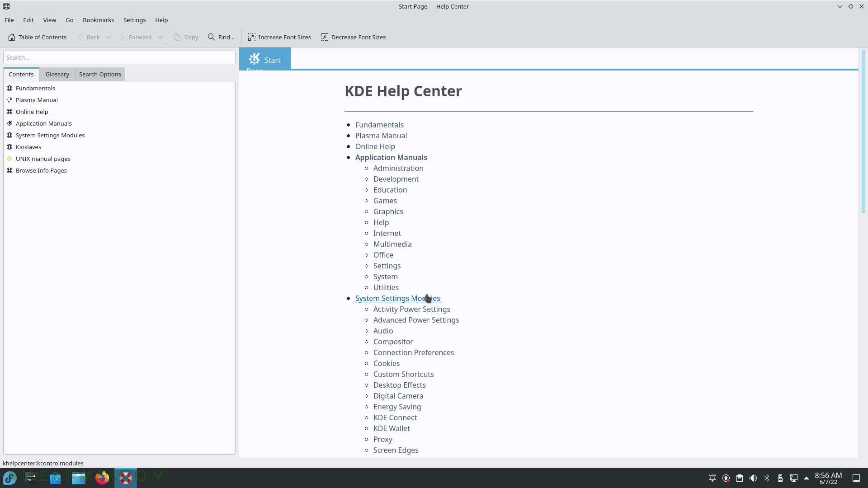
Task: Select System Settings Modules in the sidebar tree
Action: (x=50, y=135)
